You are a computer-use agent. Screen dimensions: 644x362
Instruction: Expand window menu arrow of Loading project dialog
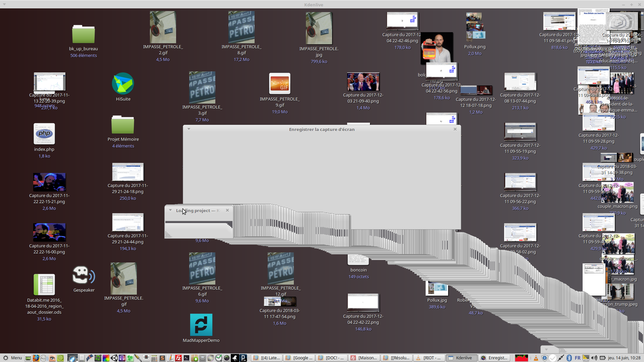coord(170,210)
